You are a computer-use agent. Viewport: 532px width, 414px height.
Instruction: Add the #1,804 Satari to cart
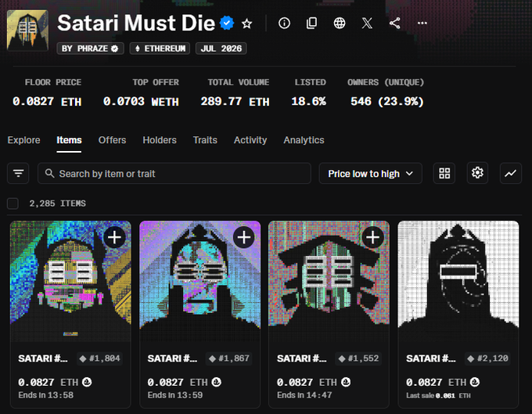pyautogui.click(x=114, y=237)
